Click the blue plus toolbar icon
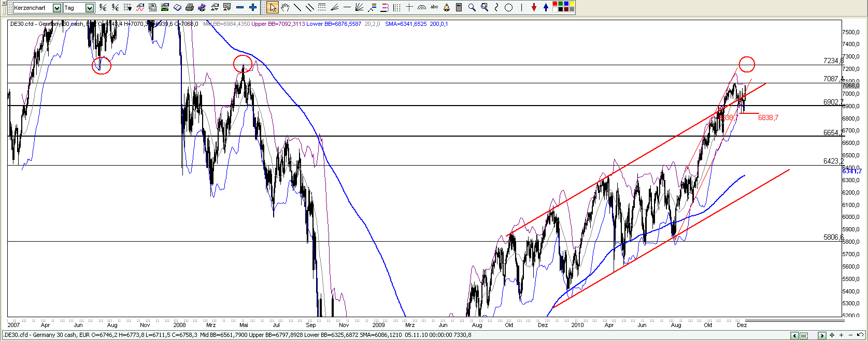This screenshot has width=868, height=341. [x=252, y=7]
